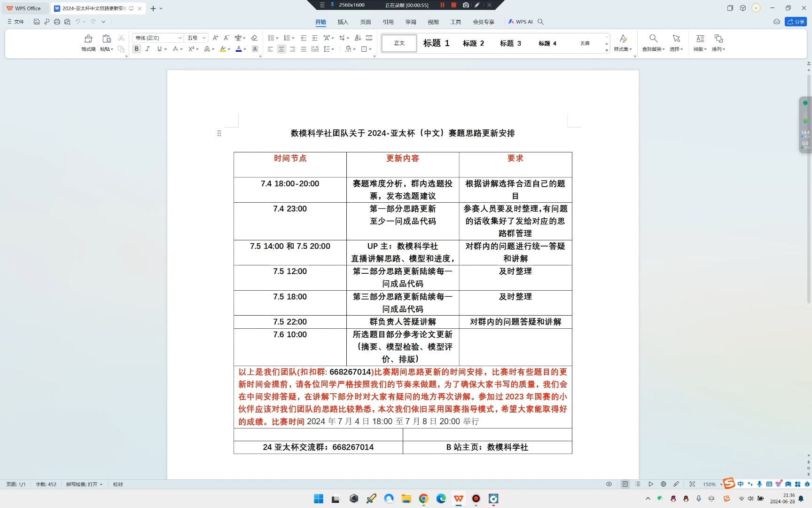Click the web layout globe icon in status bar

pos(664,484)
